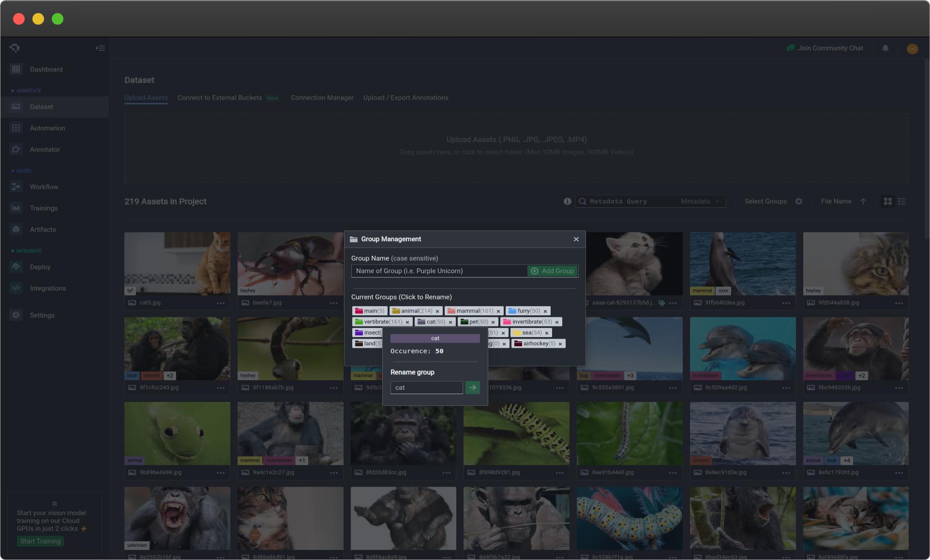Click the Integrations icon in sidebar
This screenshot has height=560, width=930.
(x=16, y=288)
